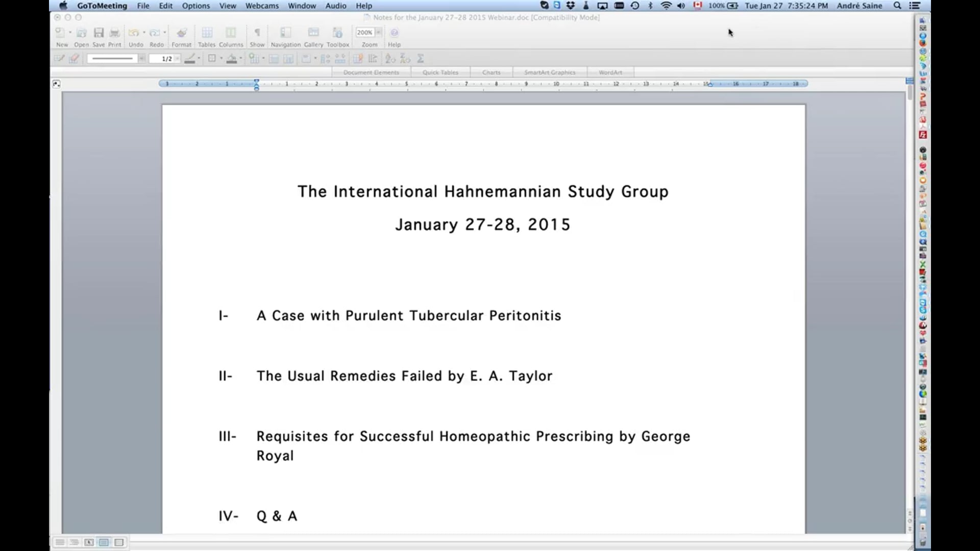The width and height of the screenshot is (980, 551).
Task: Open the Redo dropdown arrow
Action: tap(164, 32)
